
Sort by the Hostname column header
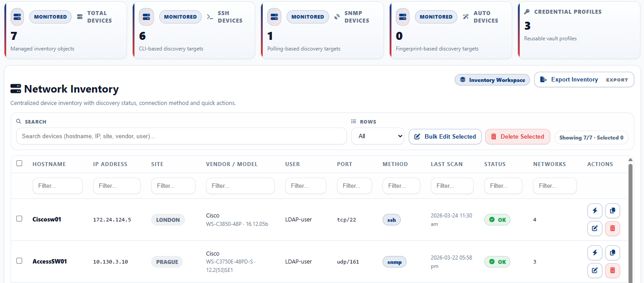click(49, 164)
